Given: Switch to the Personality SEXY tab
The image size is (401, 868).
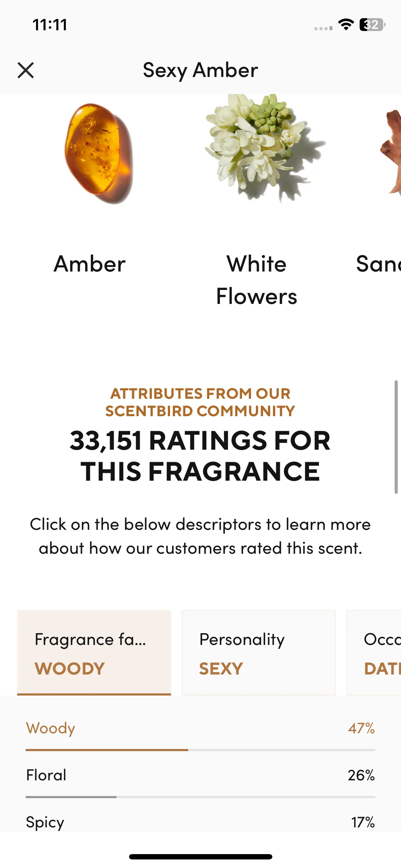Looking at the screenshot, I should [x=259, y=652].
